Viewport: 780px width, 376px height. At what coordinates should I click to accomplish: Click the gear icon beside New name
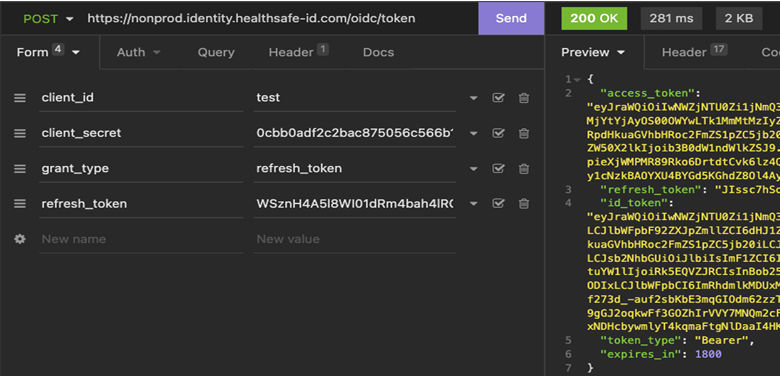click(x=20, y=239)
